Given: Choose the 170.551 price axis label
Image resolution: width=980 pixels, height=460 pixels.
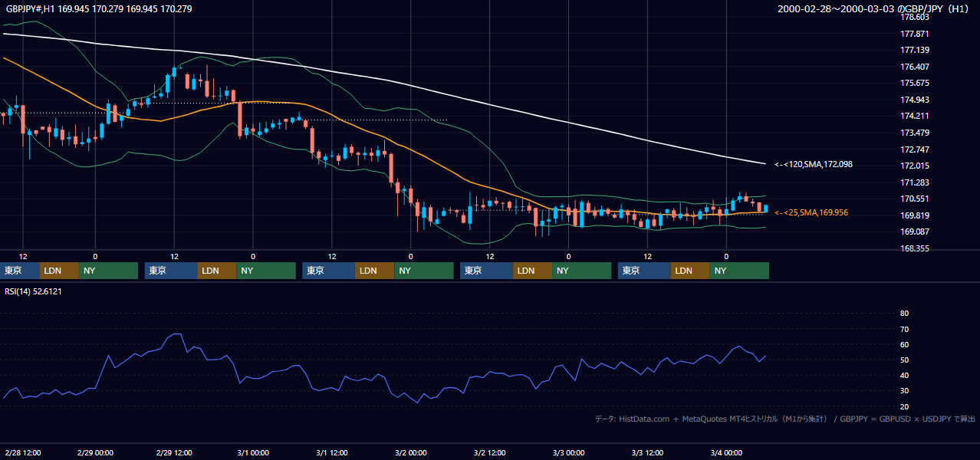Looking at the screenshot, I should [x=914, y=199].
